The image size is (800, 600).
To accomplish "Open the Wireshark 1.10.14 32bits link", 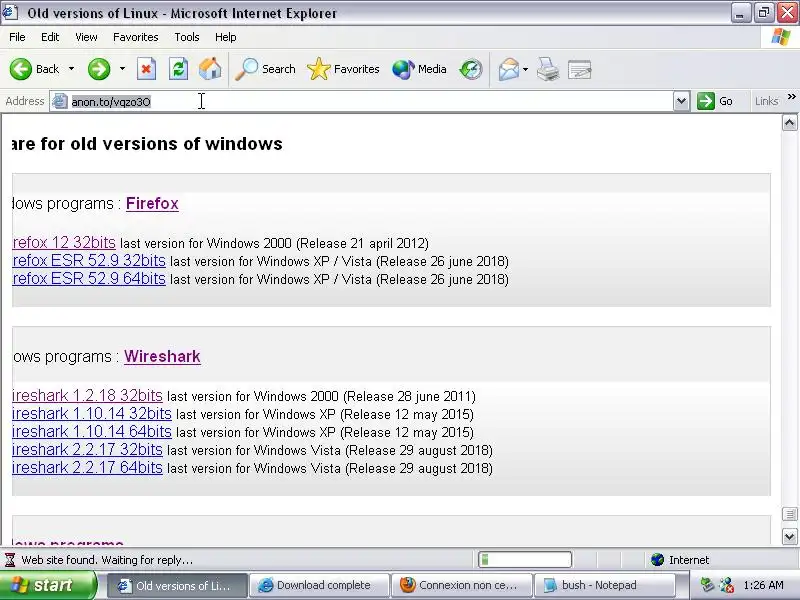I will (92, 414).
